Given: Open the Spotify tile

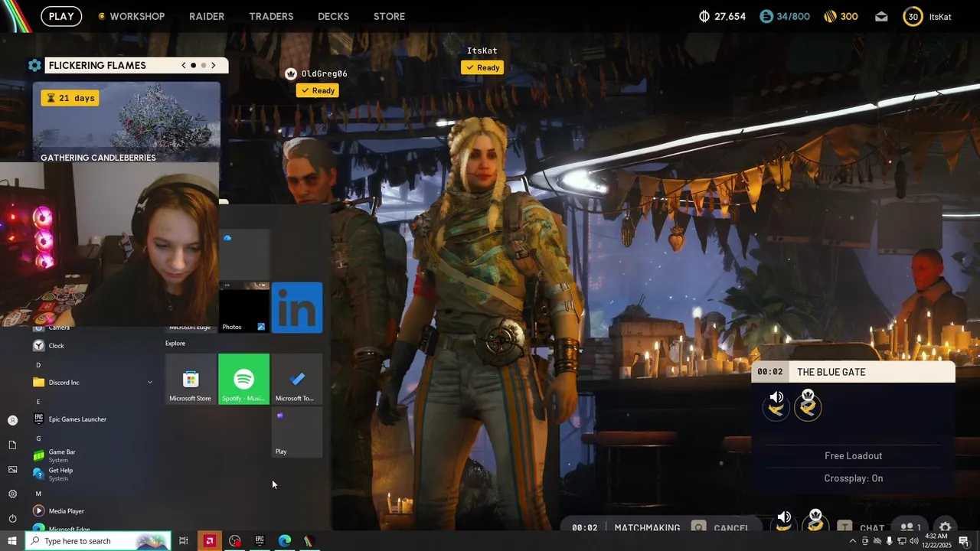Looking at the screenshot, I should click(243, 379).
